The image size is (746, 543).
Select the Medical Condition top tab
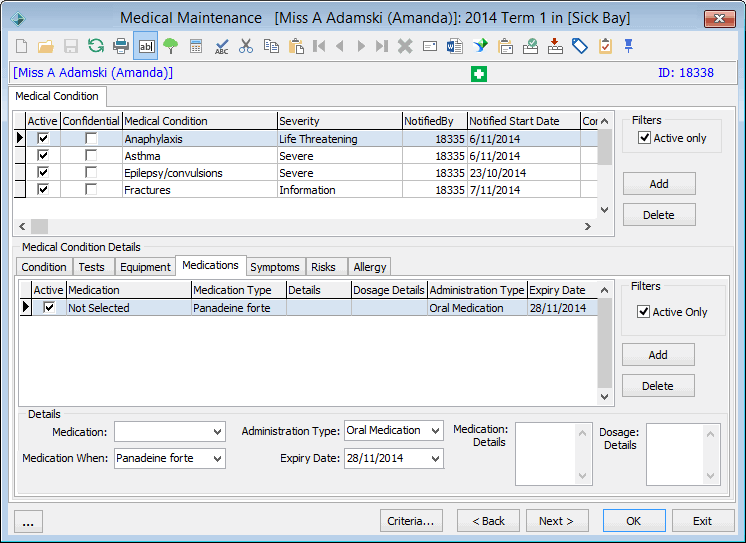[x=57, y=96]
